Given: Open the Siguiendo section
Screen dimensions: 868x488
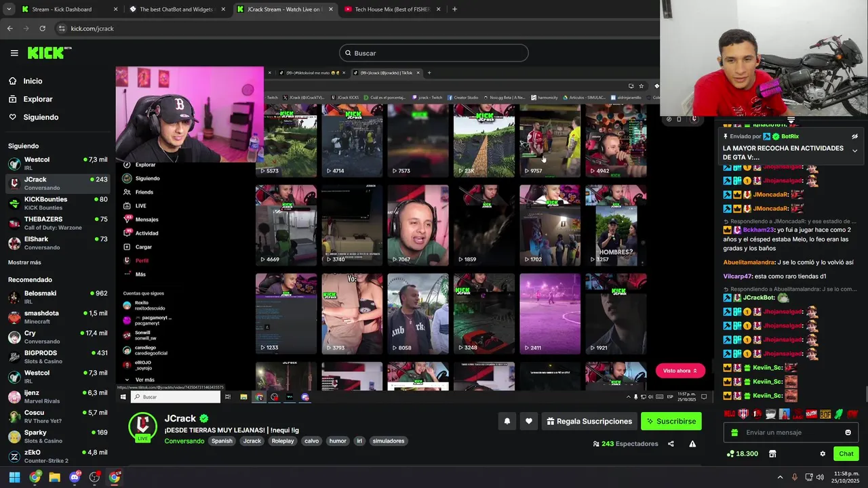Looking at the screenshot, I should (41, 117).
